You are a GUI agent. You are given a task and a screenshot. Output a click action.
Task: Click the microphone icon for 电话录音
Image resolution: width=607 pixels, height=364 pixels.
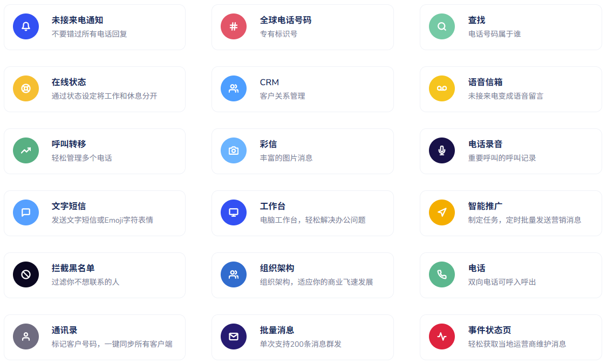coord(442,150)
